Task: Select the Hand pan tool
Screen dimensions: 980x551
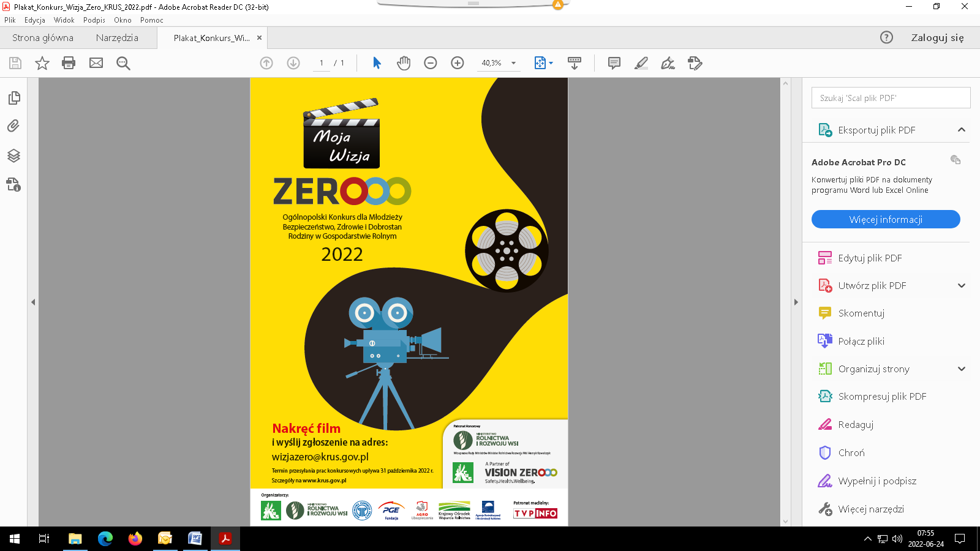Action: [x=404, y=63]
